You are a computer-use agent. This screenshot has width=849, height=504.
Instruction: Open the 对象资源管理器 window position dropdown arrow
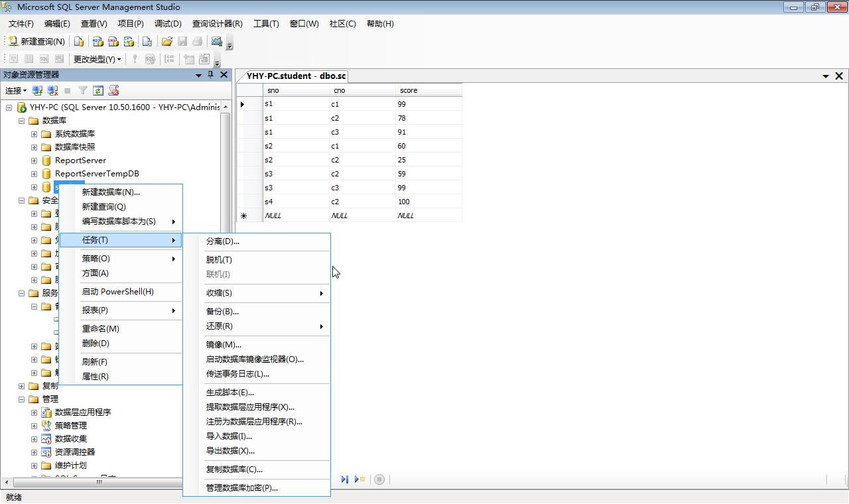click(x=198, y=75)
